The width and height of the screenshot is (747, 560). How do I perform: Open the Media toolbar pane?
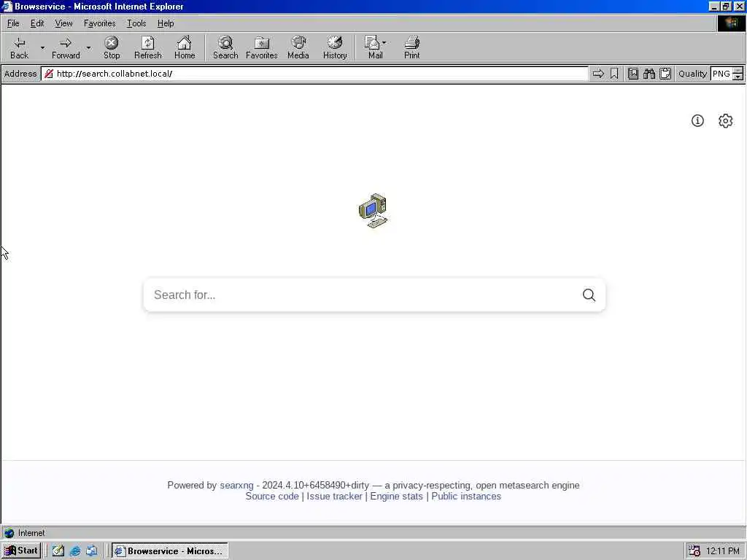(298, 47)
